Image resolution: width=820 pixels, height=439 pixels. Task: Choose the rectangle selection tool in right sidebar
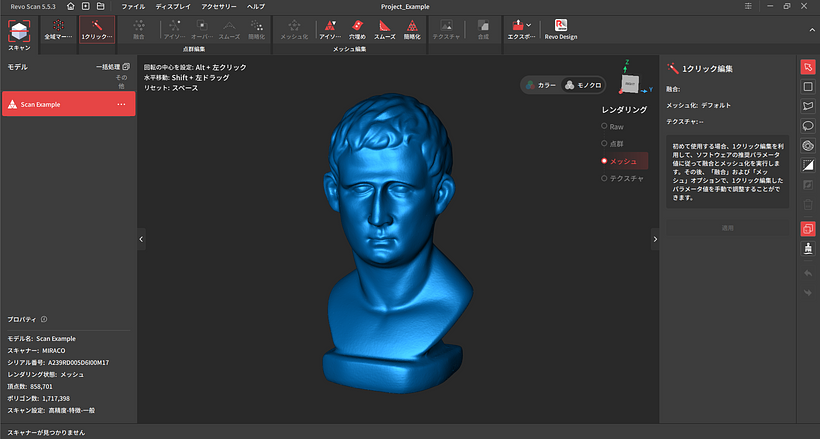pyautogui.click(x=808, y=86)
